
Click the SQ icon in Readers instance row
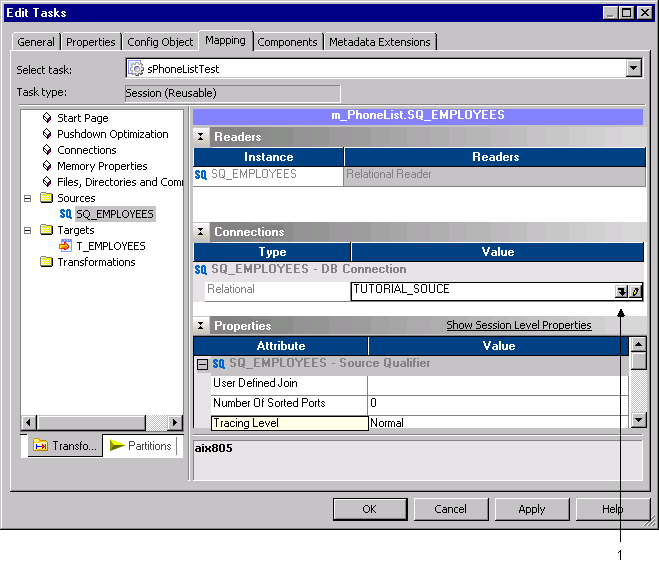[x=201, y=174]
